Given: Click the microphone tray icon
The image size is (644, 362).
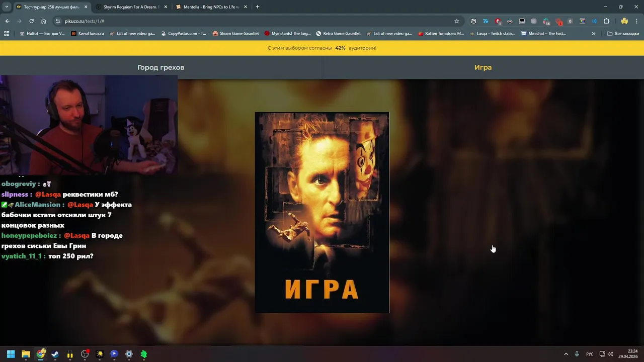Looking at the screenshot, I should pos(577,354).
